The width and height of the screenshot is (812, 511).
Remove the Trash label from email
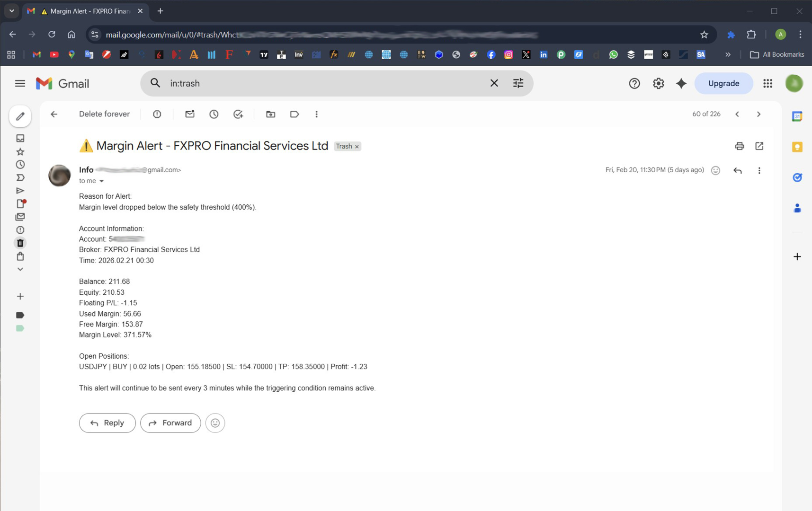[x=357, y=147]
